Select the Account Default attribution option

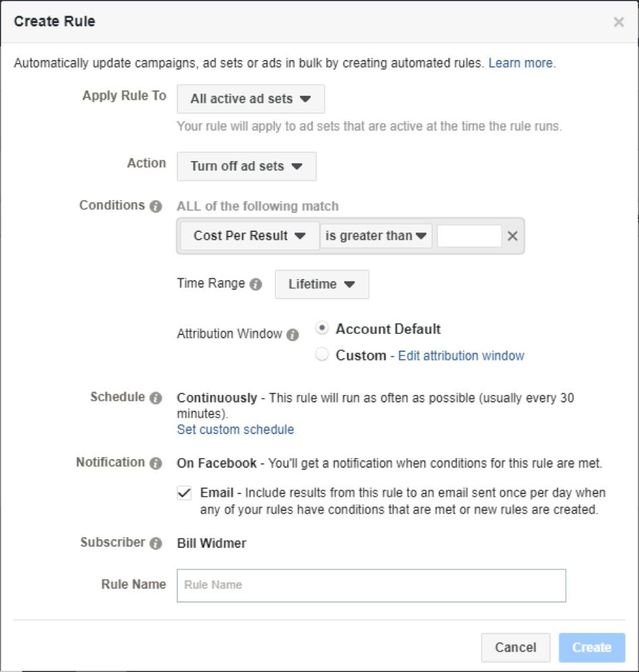pyautogui.click(x=322, y=329)
